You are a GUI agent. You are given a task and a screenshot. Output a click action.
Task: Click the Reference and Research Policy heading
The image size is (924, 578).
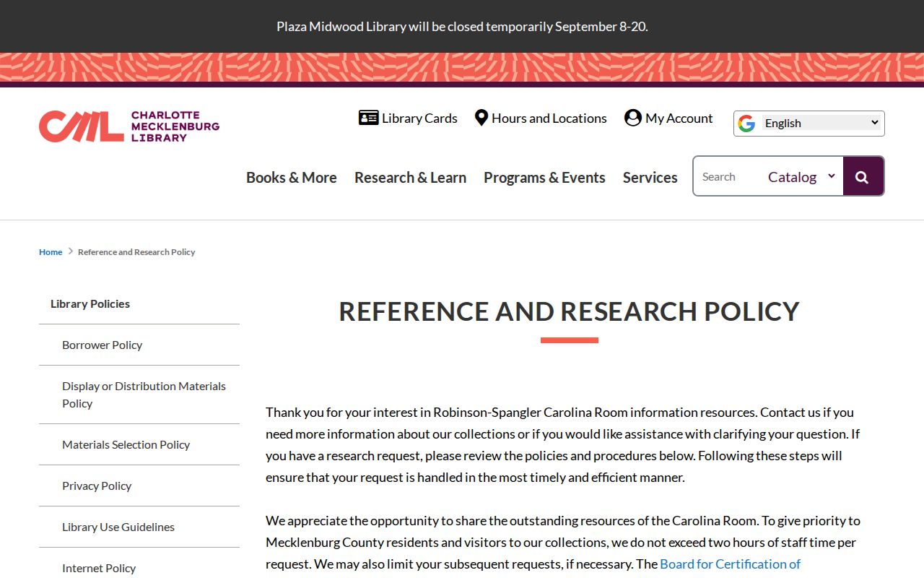coord(570,311)
